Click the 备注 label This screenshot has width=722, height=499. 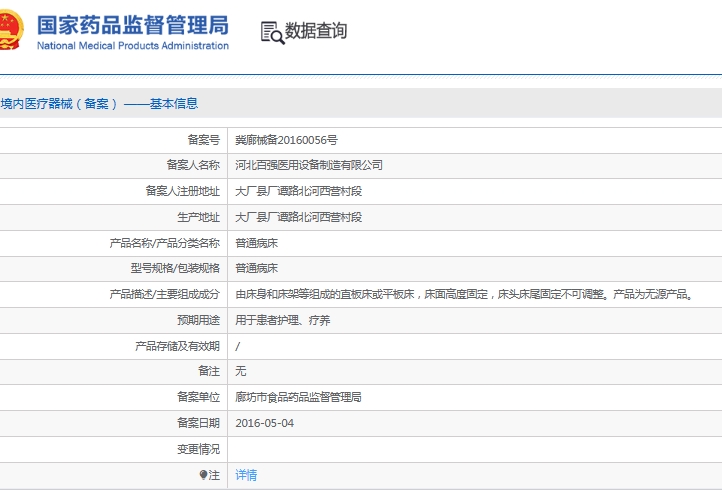tap(209, 371)
